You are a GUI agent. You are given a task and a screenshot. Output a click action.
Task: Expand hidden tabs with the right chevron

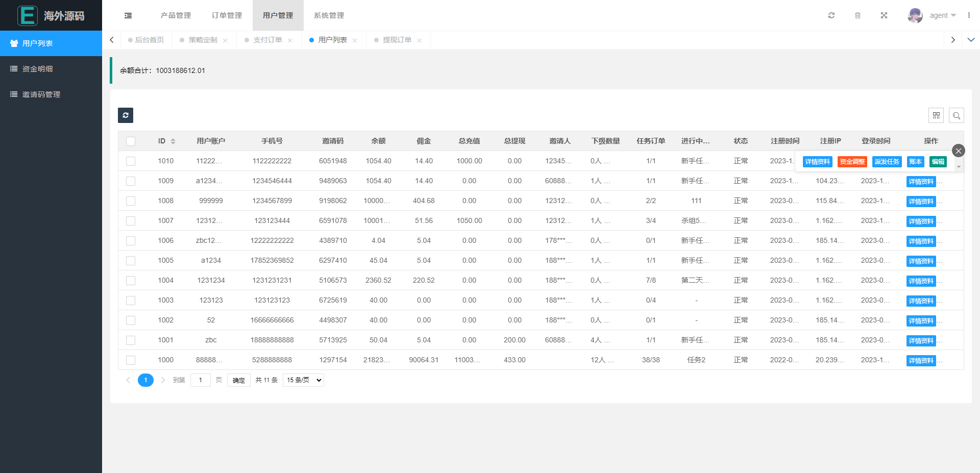953,39
